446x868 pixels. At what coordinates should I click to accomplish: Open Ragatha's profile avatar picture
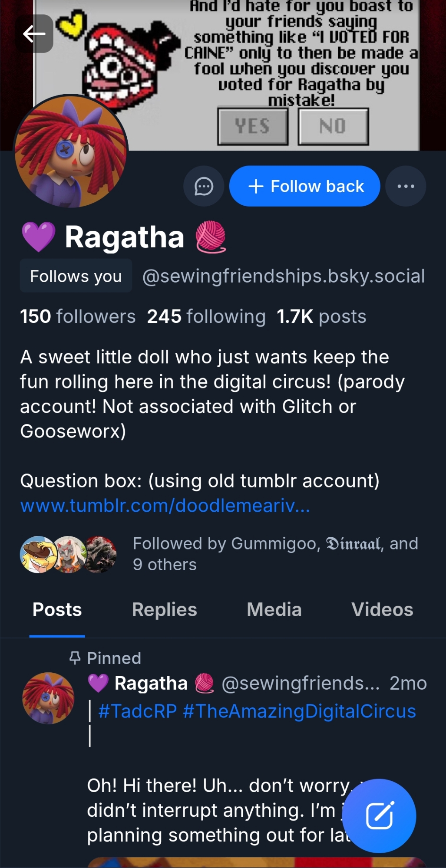pos(71,151)
